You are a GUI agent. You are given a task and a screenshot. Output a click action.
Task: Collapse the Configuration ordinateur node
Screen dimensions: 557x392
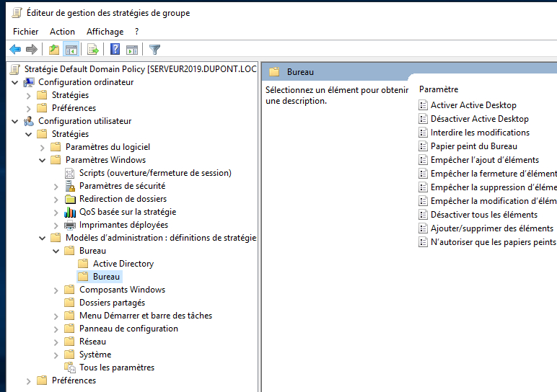pyautogui.click(x=15, y=82)
